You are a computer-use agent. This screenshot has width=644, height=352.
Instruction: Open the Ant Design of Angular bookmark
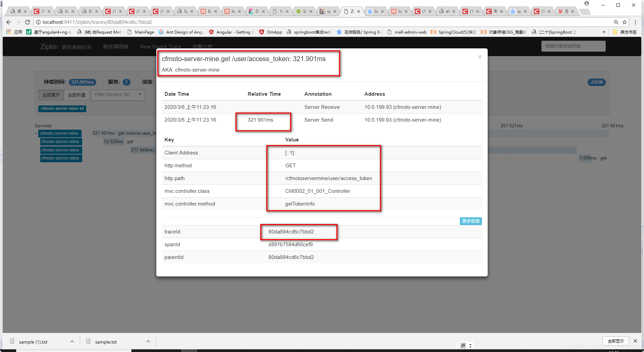(x=181, y=32)
